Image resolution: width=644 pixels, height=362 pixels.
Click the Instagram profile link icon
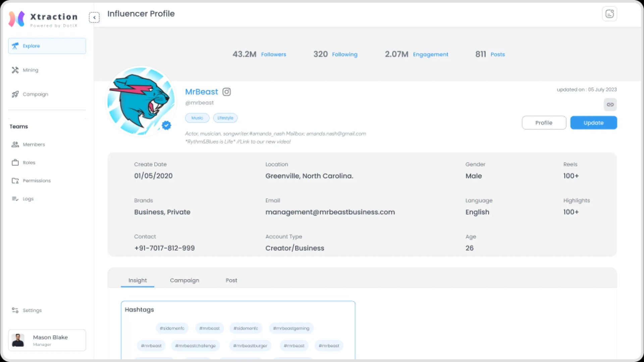[610, 104]
